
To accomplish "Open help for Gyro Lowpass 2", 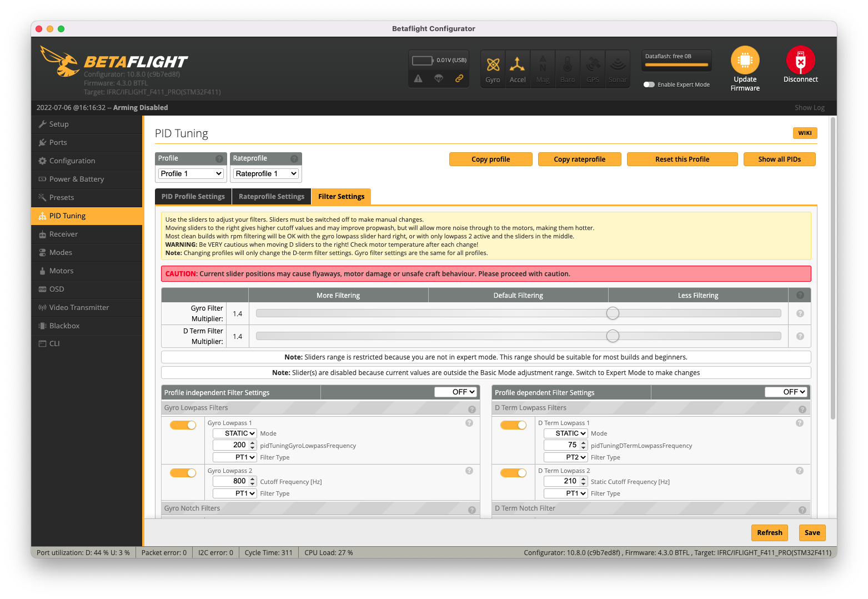I will (x=469, y=471).
